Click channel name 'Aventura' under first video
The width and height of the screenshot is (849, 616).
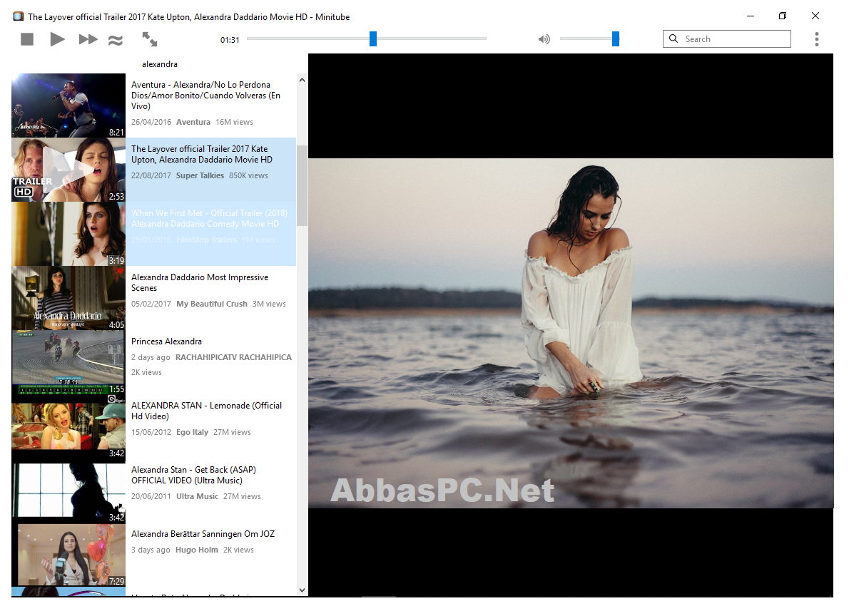(x=193, y=123)
